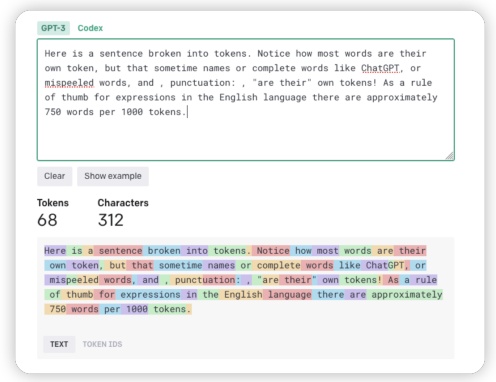Click the highlighted token 'sentence' in output

118,251
